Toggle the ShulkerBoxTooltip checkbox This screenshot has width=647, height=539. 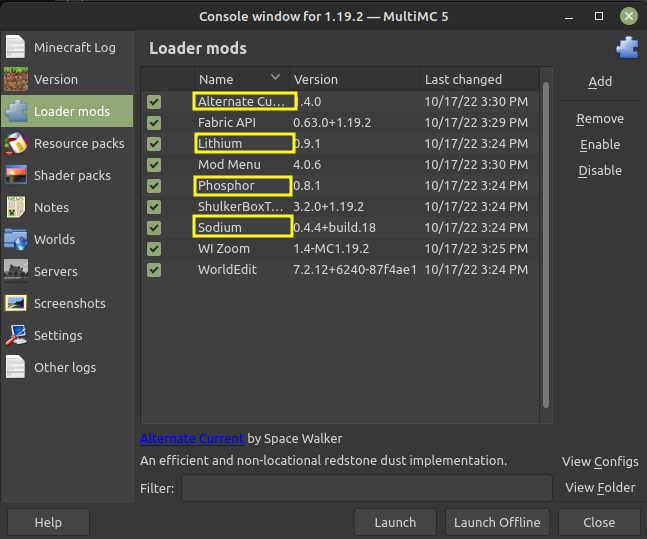pyautogui.click(x=154, y=206)
